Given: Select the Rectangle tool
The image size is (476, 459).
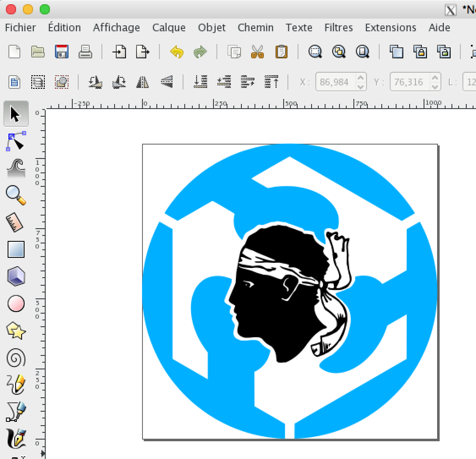Looking at the screenshot, I should 16,249.
